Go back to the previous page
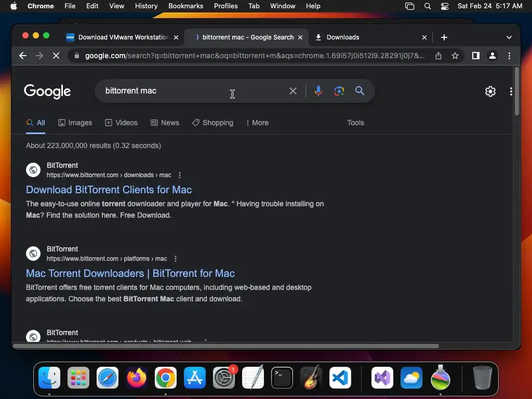 (x=23, y=56)
